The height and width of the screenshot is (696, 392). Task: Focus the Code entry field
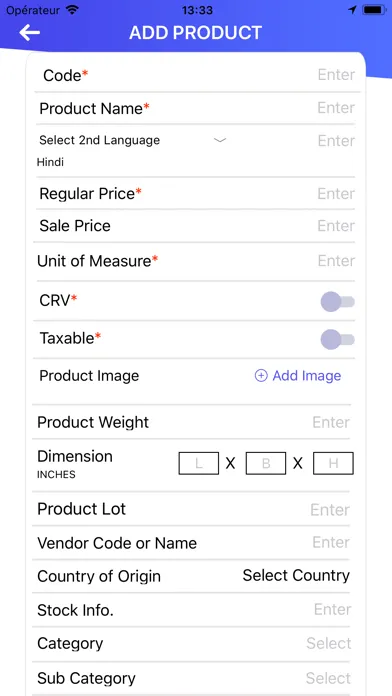click(337, 75)
